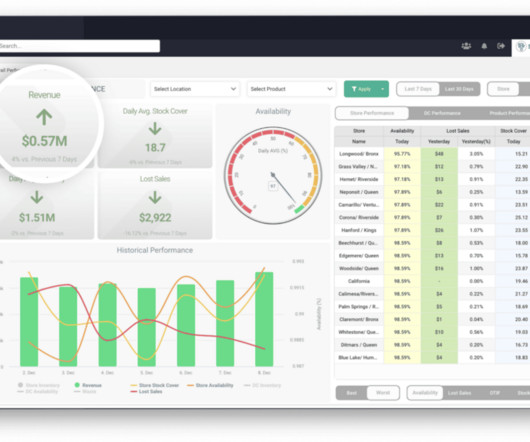Select the Woodside/ Queen store row
530x442 pixels.
432,268
